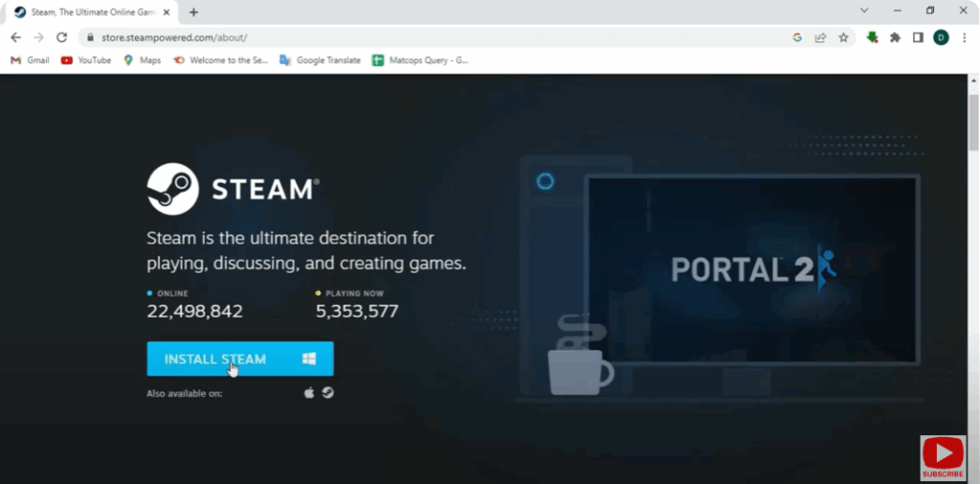Click the green download extension icon

(873, 37)
